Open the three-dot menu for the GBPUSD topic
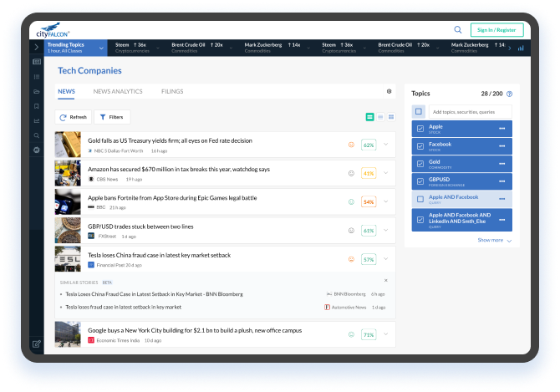 [501, 181]
